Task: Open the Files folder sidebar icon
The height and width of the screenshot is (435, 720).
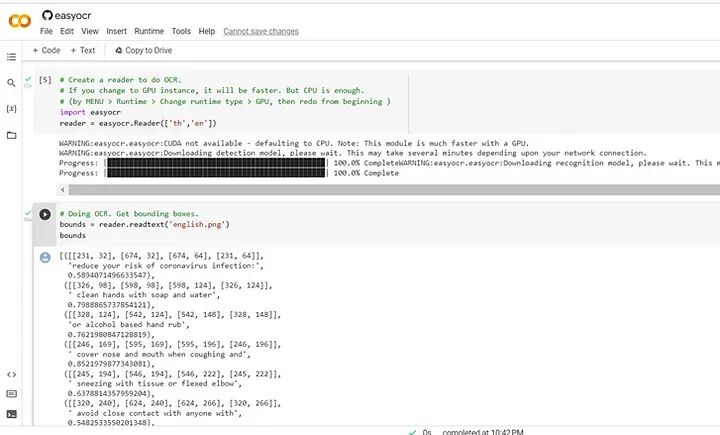Action: [x=11, y=135]
